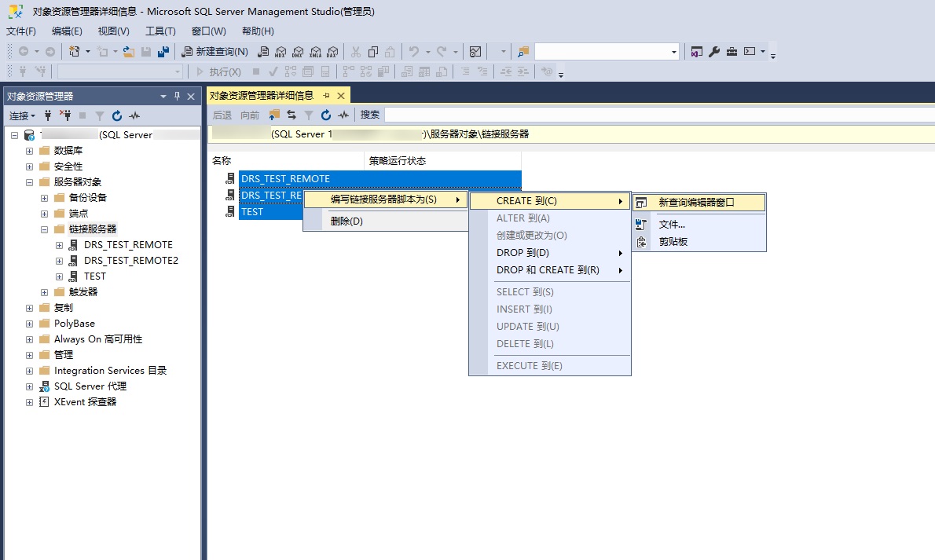Collapse the 链接服务器 node
Viewport: 935px width, 560px height.
coord(44,229)
